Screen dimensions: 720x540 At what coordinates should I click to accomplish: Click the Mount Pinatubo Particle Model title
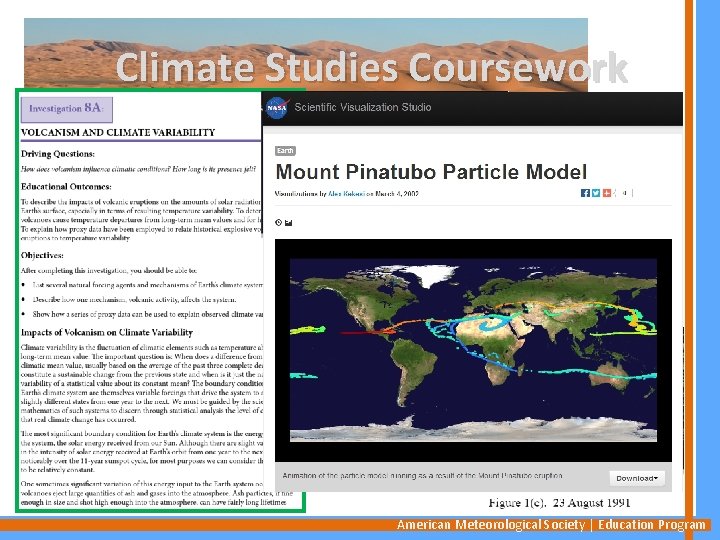tap(431, 172)
